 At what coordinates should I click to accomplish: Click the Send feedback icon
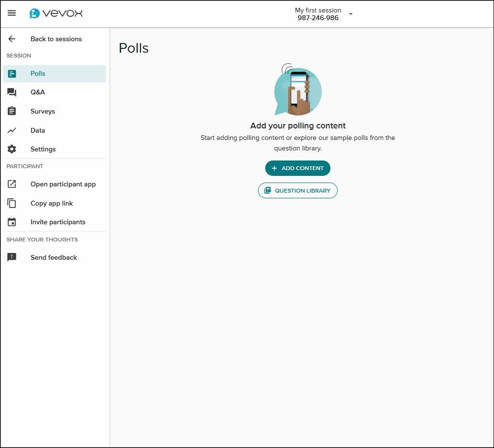point(12,257)
